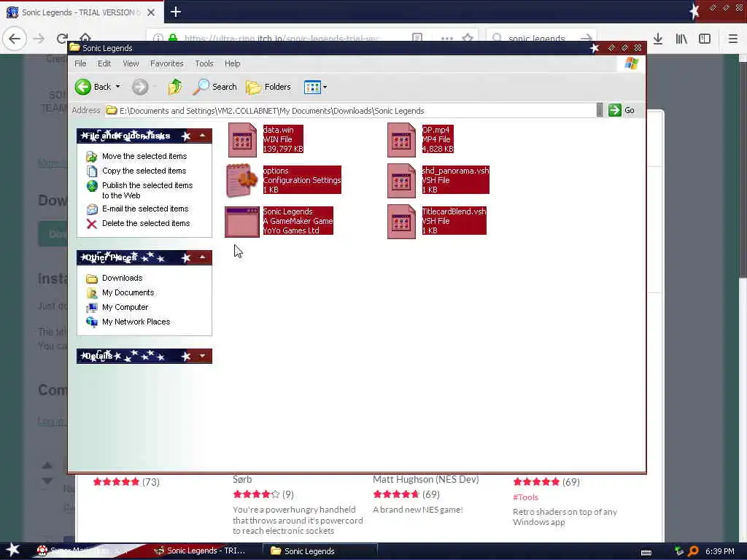Click the Firefox back arrow button
The height and width of the screenshot is (560, 747).
coord(15,38)
